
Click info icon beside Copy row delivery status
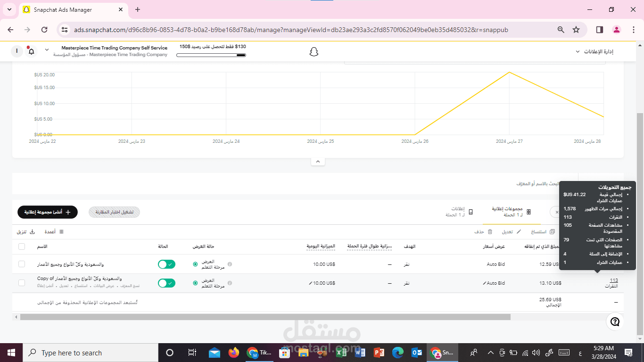coord(230,283)
